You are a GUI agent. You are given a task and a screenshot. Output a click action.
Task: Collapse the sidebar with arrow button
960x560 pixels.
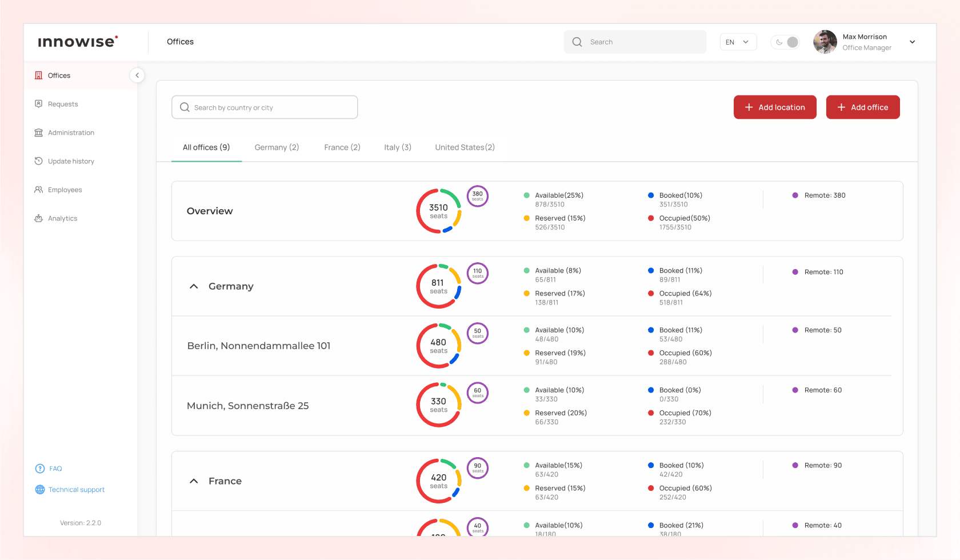pyautogui.click(x=137, y=75)
